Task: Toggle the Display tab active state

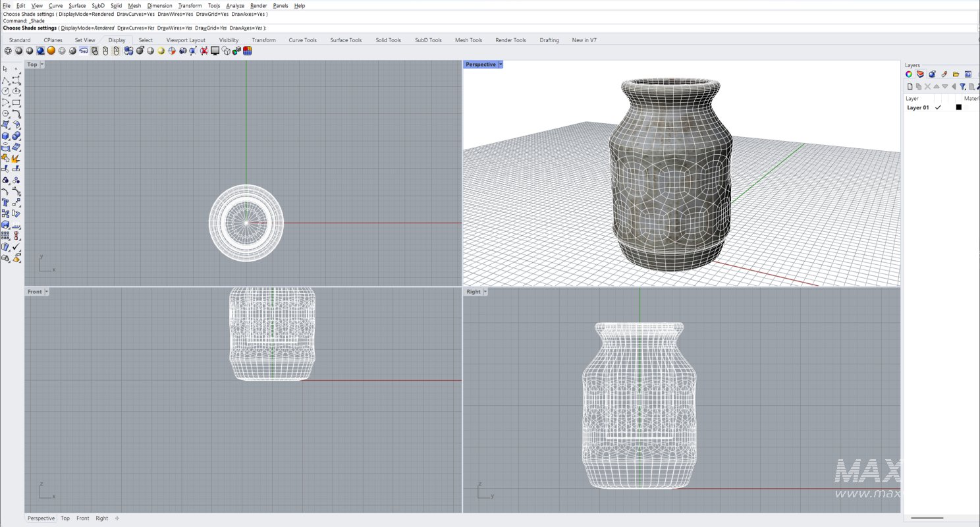Action: [117, 40]
